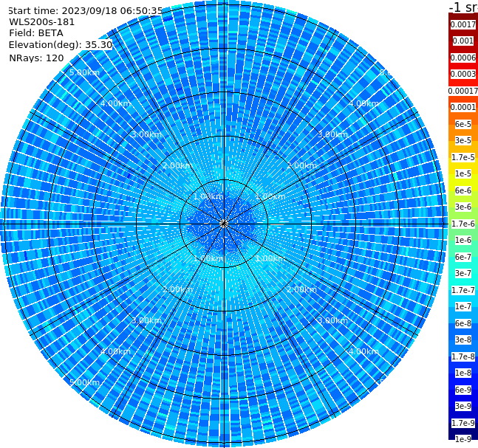Click the 1.00km range label in upper-left quadrant
This screenshot has width=478, height=448.
point(209,196)
